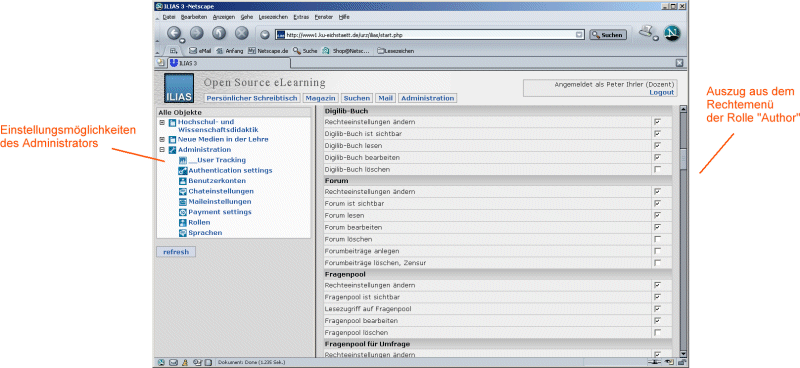Click the scrollbar up arrow
The image size is (800, 368).
[684, 109]
